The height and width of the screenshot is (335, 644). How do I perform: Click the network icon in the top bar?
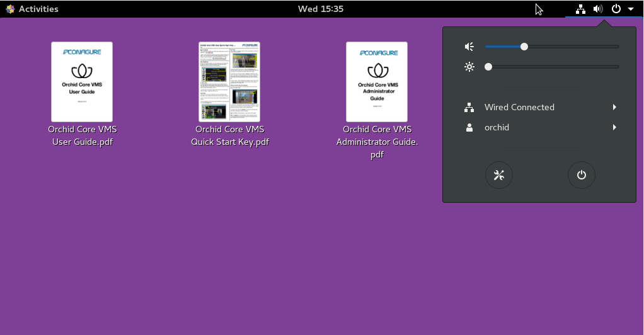point(580,9)
